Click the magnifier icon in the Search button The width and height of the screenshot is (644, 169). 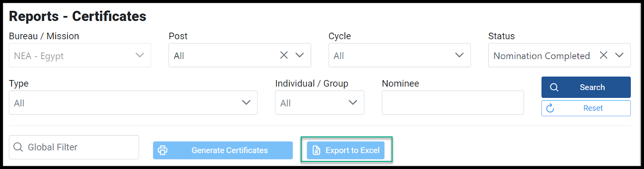[x=554, y=87]
